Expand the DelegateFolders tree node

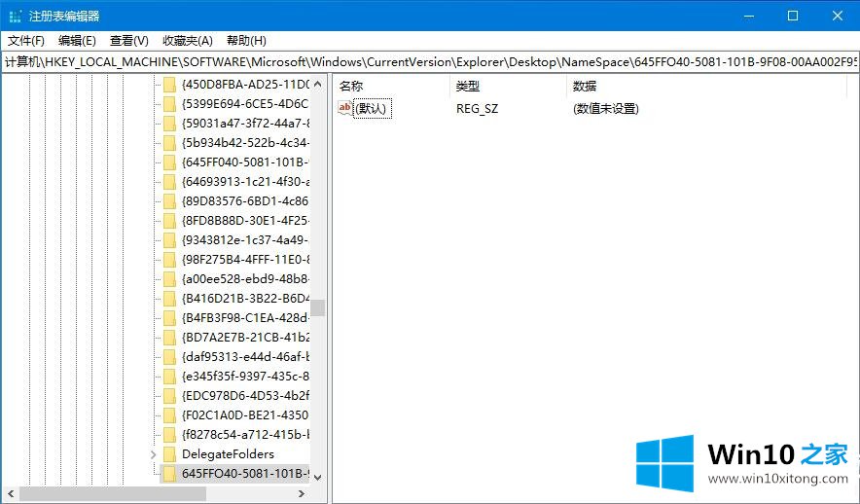tap(153, 454)
